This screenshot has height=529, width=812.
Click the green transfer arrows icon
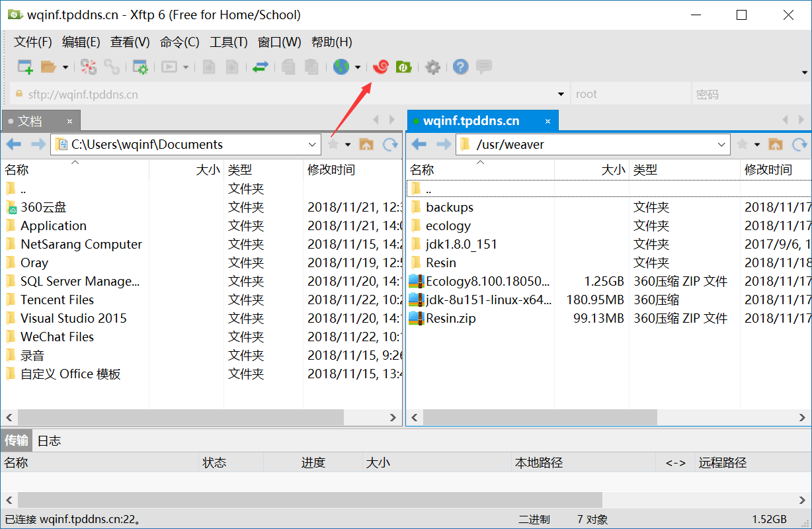pyautogui.click(x=260, y=67)
